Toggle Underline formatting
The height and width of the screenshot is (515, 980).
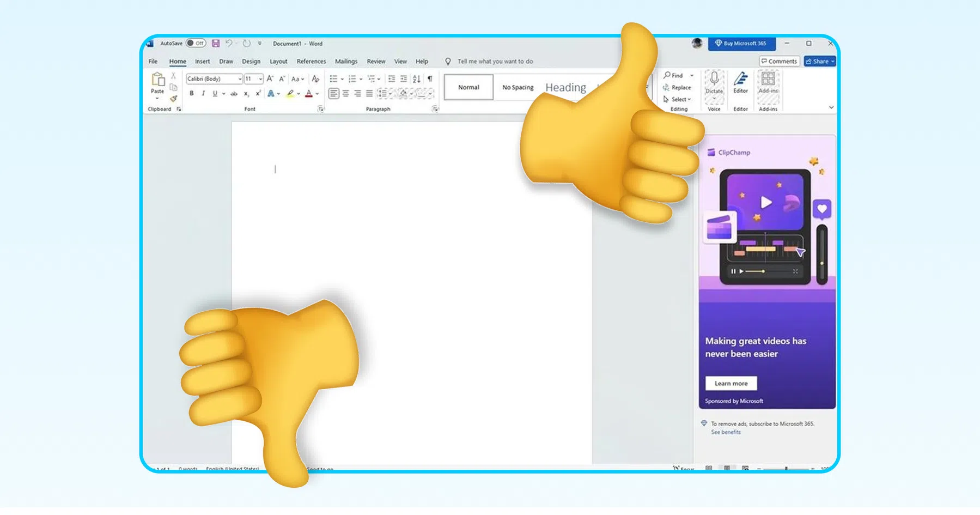(215, 94)
